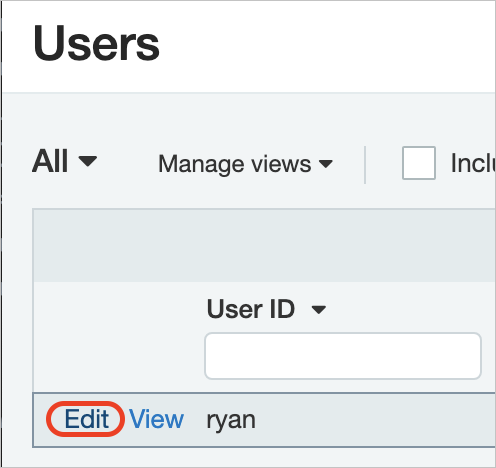Select the ryan user ID cell
The height and width of the screenshot is (468, 496).
(x=231, y=420)
